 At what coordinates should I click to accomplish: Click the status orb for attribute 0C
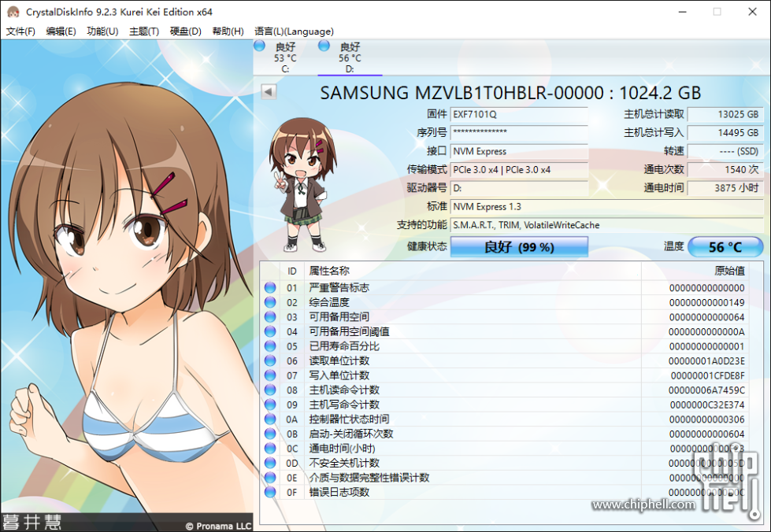270,448
